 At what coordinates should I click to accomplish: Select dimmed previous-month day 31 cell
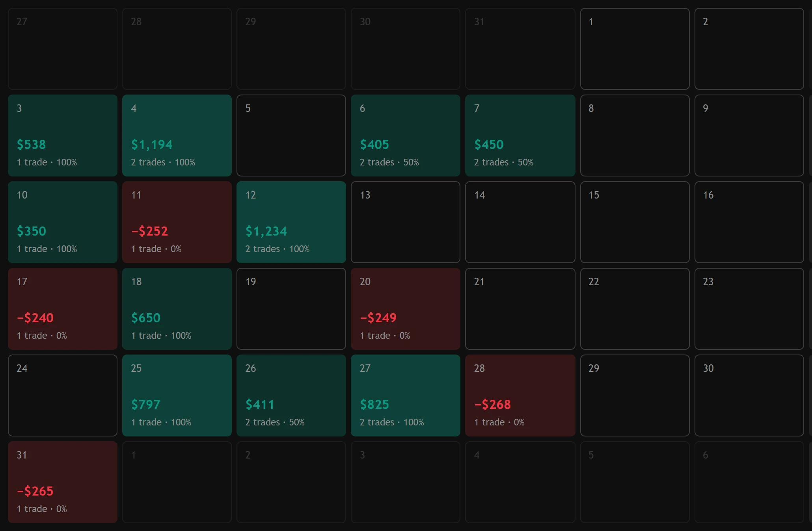click(x=520, y=49)
